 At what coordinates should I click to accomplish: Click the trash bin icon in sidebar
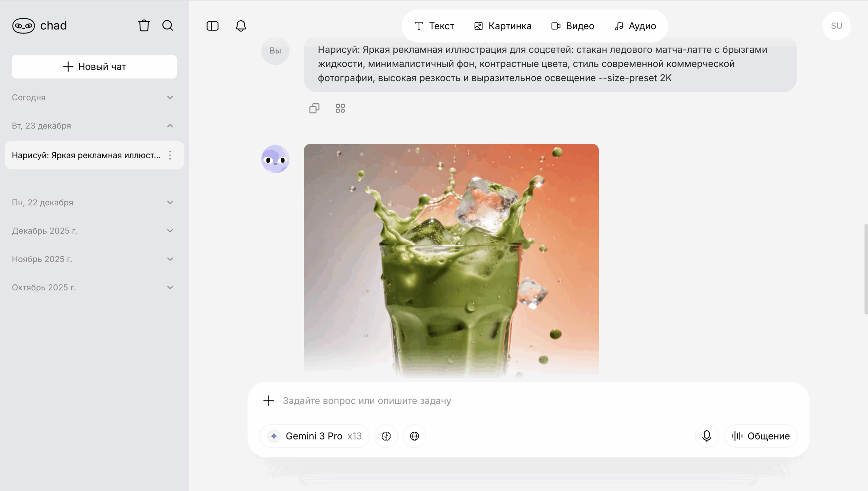(x=144, y=26)
